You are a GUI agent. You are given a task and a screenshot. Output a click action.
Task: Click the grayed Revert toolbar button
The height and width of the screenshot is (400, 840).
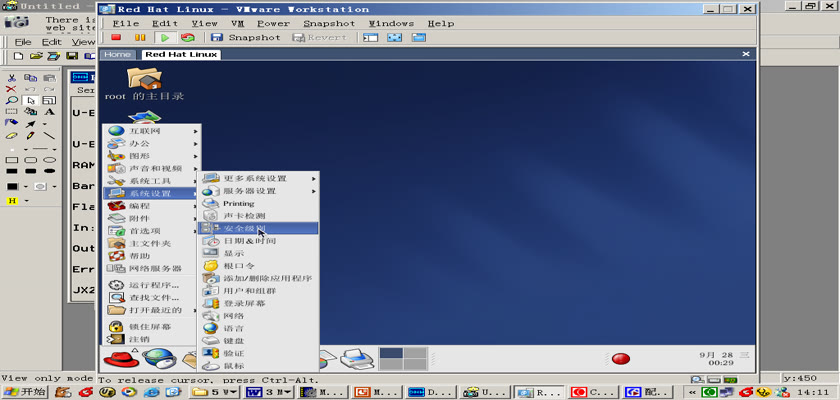319,37
